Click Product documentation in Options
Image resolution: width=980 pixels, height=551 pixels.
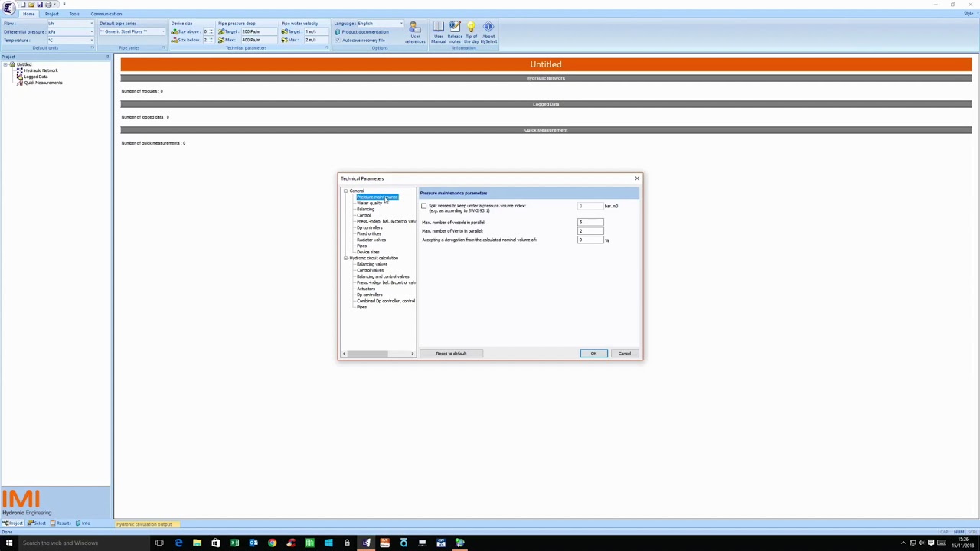(x=362, y=31)
